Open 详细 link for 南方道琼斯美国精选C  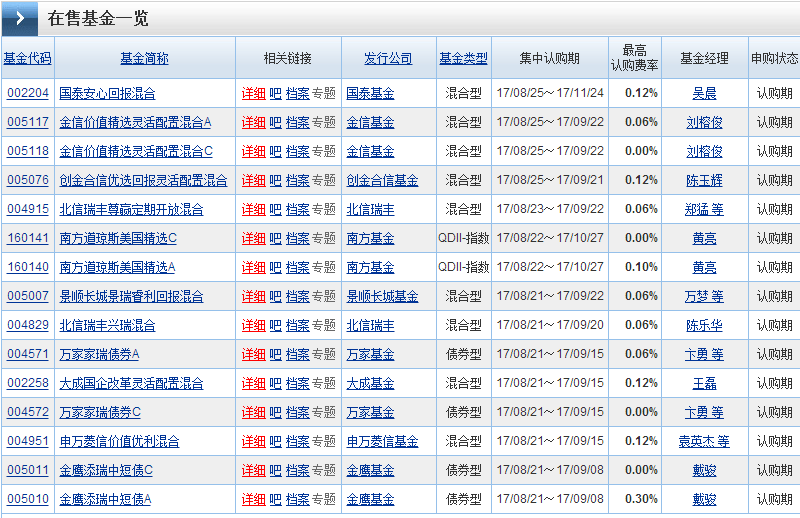pos(254,238)
